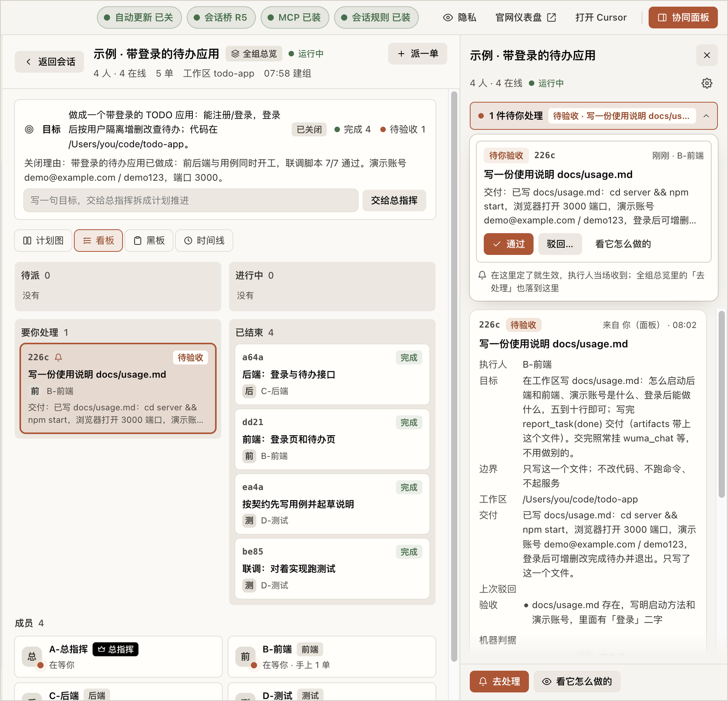Viewport: 728px width, 701px height.
Task: Focus the goal input field
Action: (191, 200)
